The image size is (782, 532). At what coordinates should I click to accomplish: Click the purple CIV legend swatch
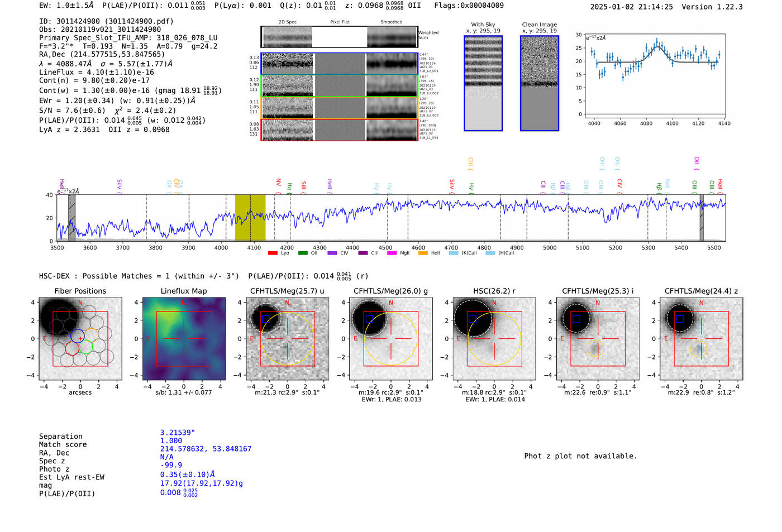tap(332, 253)
